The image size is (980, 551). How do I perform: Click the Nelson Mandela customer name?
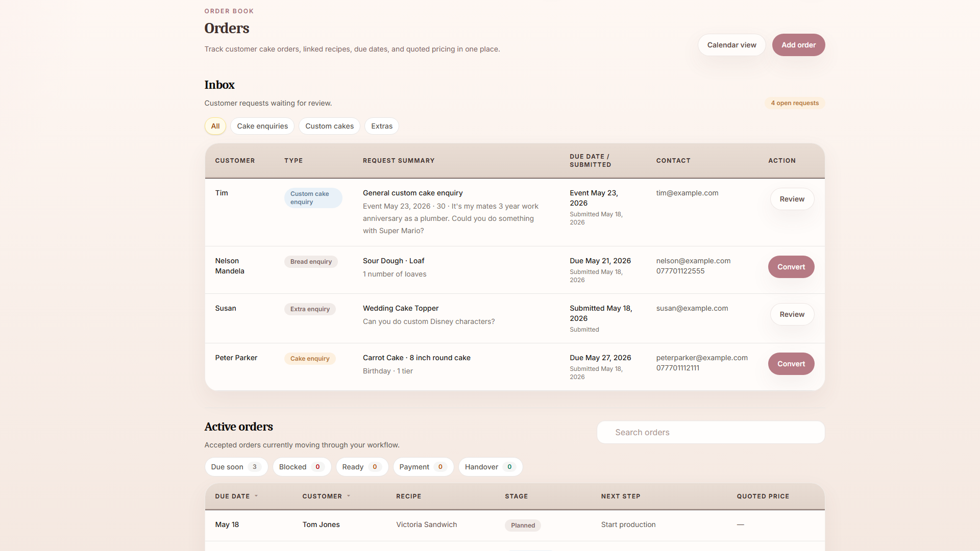pos(230,266)
